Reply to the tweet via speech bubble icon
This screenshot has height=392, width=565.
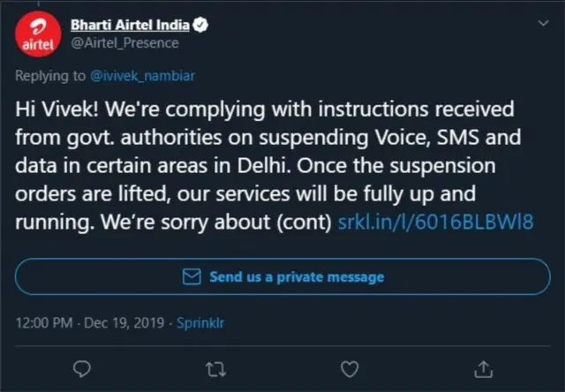click(x=81, y=366)
